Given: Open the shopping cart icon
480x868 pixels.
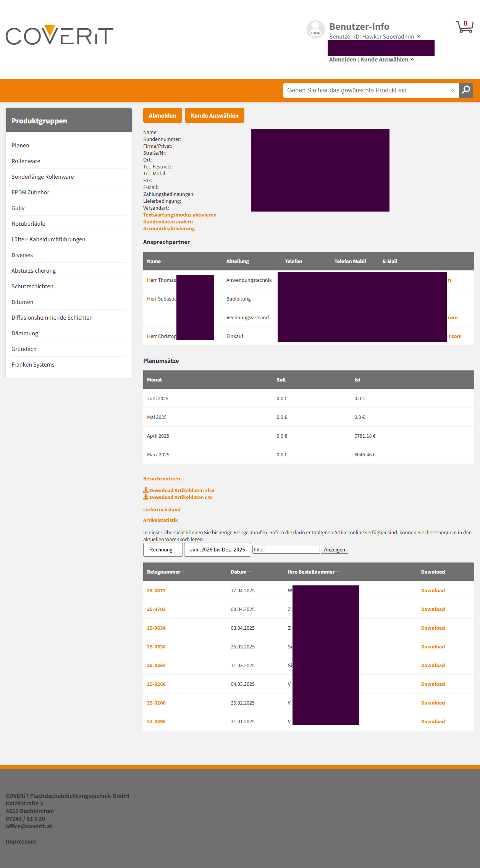Looking at the screenshot, I should (x=464, y=27).
